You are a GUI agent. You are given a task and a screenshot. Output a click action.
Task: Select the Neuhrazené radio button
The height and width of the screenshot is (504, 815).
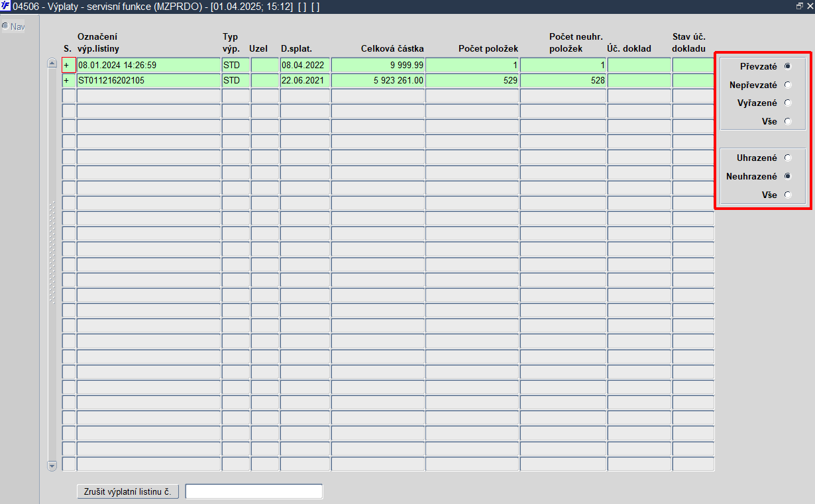788,176
